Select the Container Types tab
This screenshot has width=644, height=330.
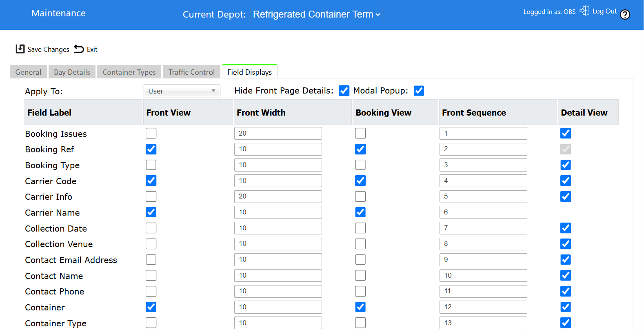click(x=129, y=72)
